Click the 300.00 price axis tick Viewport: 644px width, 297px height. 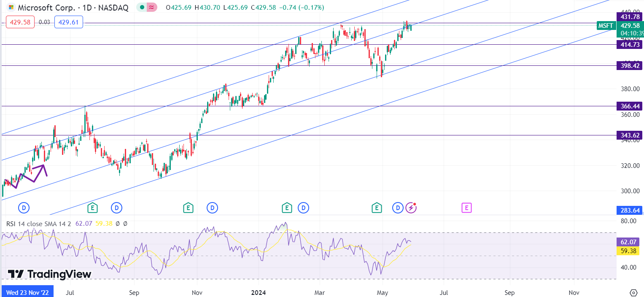[630, 191]
